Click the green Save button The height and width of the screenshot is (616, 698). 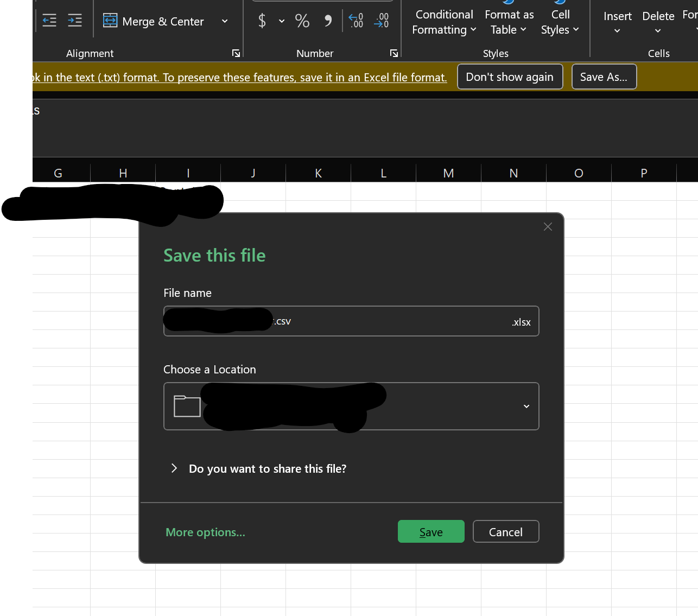pyautogui.click(x=431, y=532)
